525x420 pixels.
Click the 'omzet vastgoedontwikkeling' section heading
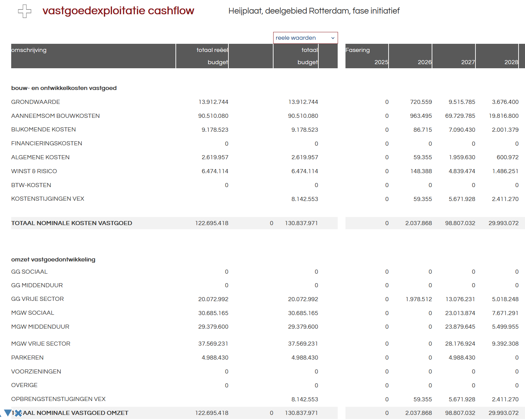pyautogui.click(x=53, y=259)
